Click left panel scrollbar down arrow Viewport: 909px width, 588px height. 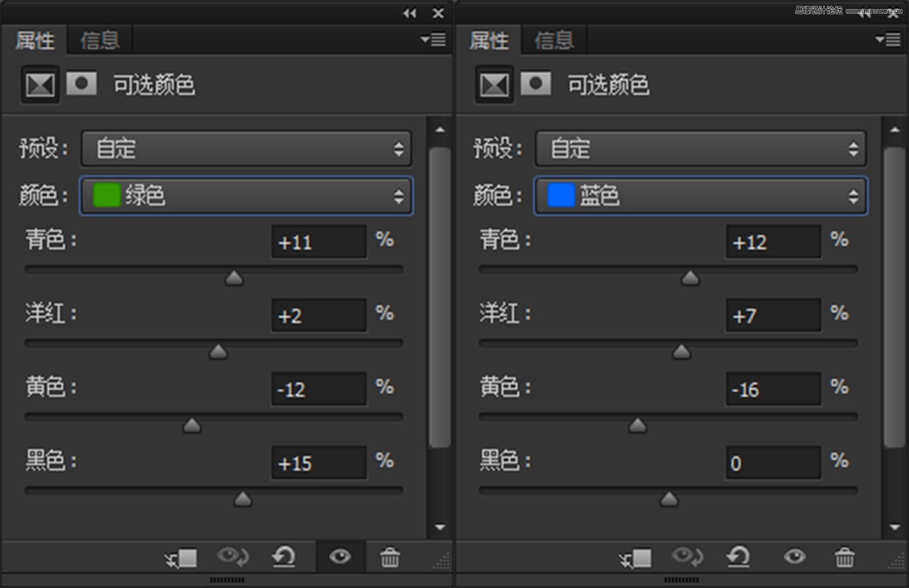click(440, 527)
